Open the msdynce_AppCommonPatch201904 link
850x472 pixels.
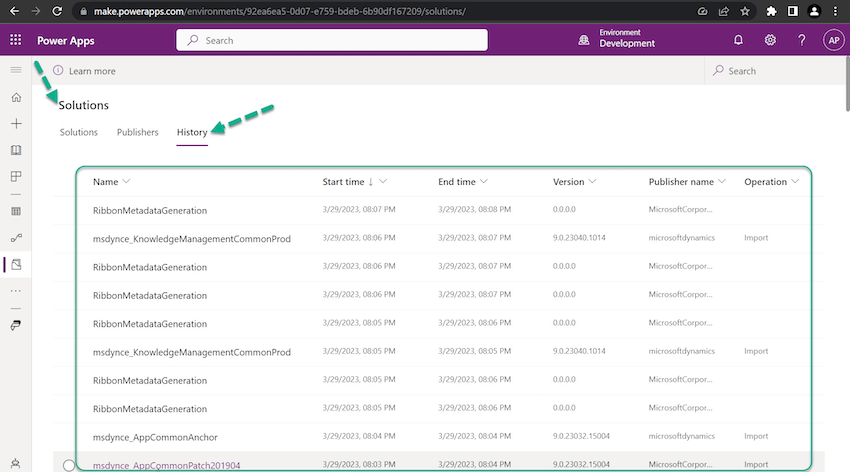coord(166,465)
